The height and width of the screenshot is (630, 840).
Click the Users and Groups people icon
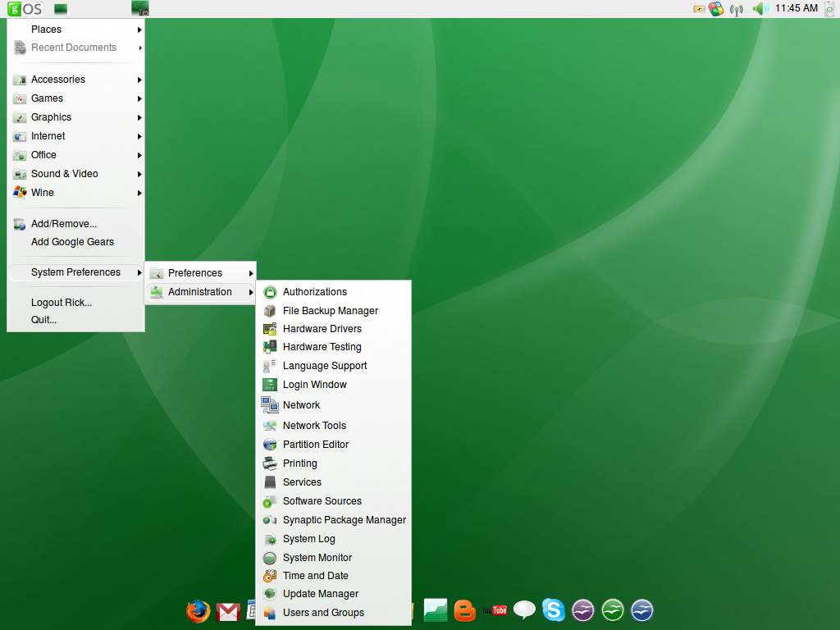coord(270,613)
